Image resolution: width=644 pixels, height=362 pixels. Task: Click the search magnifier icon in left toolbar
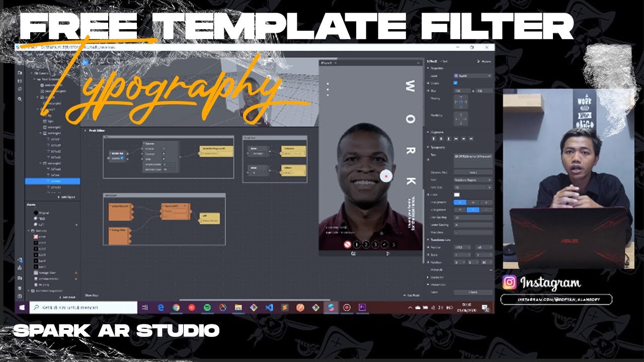[20, 99]
